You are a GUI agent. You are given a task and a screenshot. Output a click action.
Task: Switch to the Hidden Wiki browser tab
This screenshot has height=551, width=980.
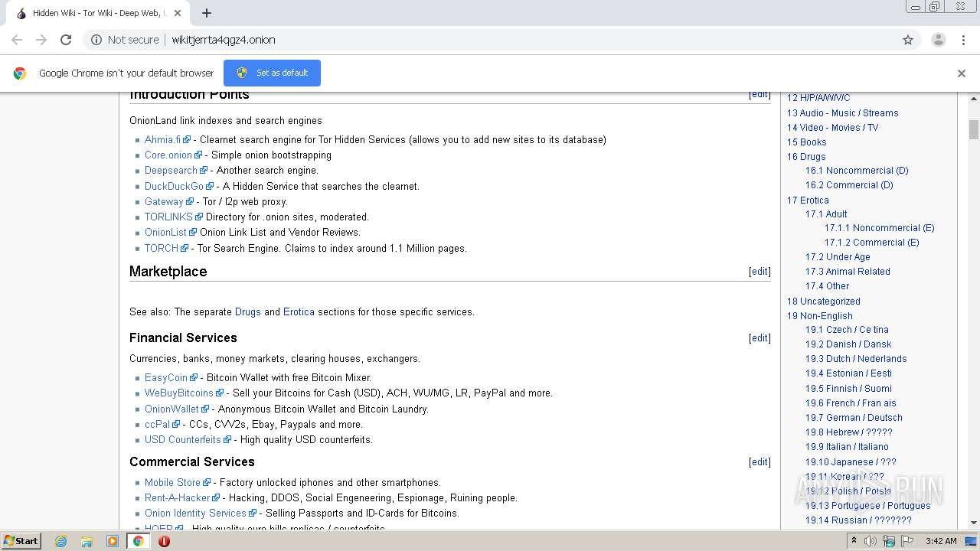click(96, 13)
